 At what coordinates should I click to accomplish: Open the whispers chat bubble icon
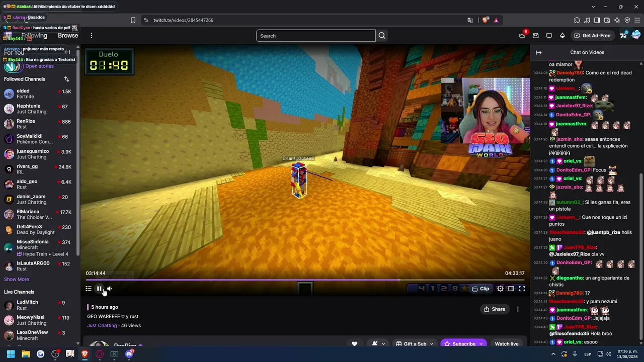[x=549, y=36]
